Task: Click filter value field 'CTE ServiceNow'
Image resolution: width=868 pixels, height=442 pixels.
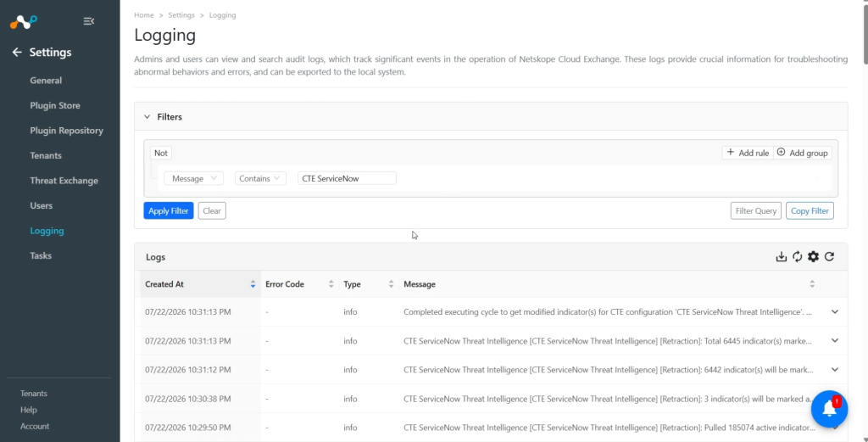Action: pyautogui.click(x=347, y=178)
